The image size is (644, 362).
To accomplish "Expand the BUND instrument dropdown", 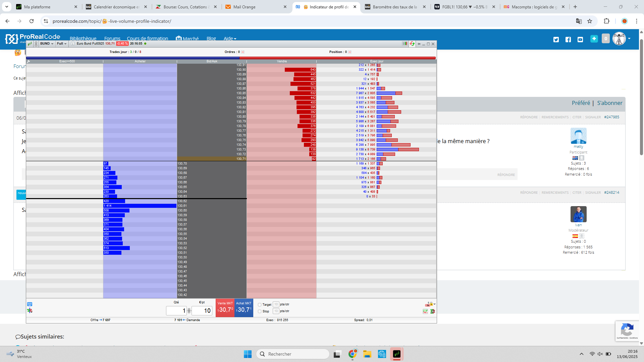I will [47, 44].
